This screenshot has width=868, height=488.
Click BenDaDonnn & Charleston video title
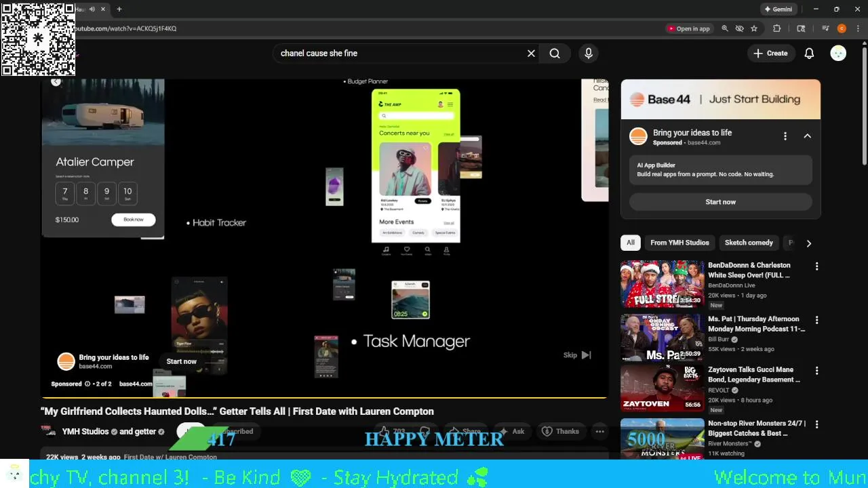(749, 270)
